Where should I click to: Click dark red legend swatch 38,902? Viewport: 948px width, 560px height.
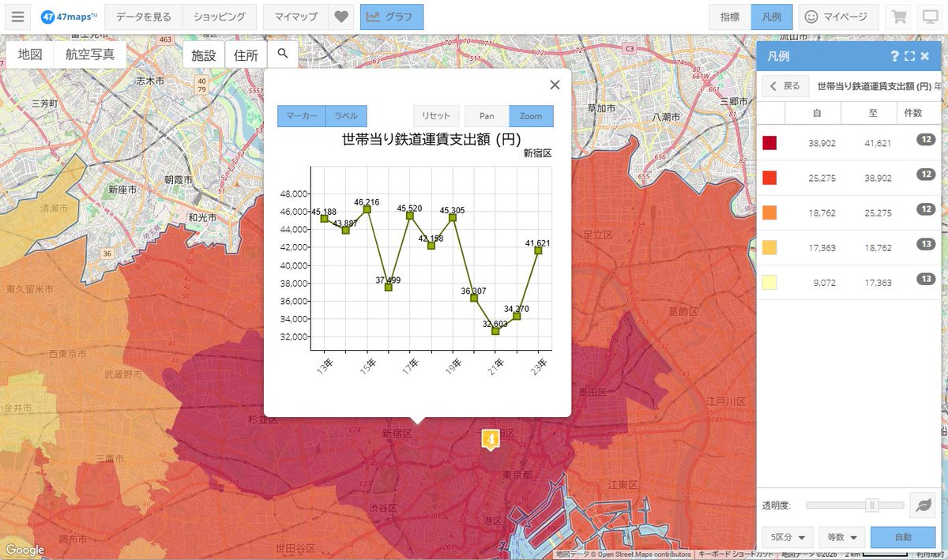click(x=769, y=143)
